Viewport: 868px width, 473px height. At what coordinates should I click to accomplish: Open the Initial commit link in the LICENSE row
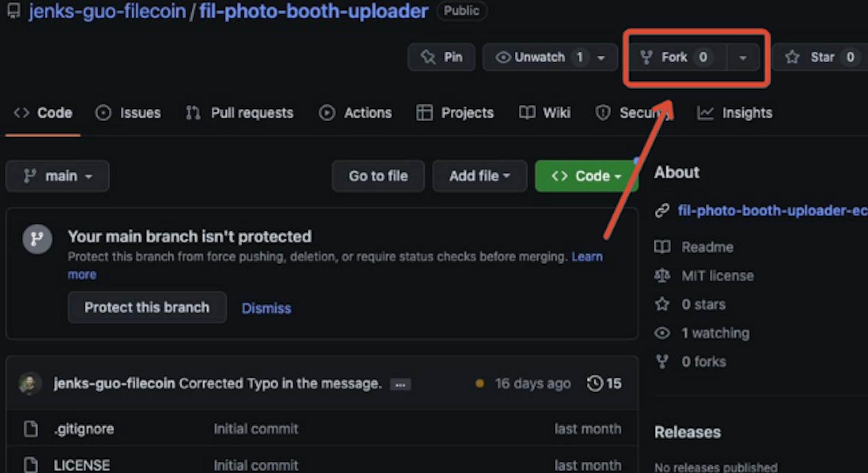(x=256, y=465)
